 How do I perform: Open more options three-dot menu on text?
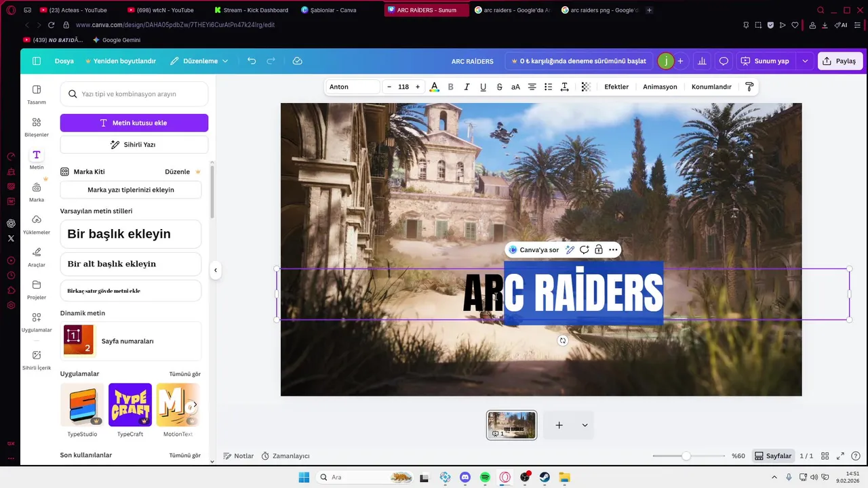click(613, 250)
